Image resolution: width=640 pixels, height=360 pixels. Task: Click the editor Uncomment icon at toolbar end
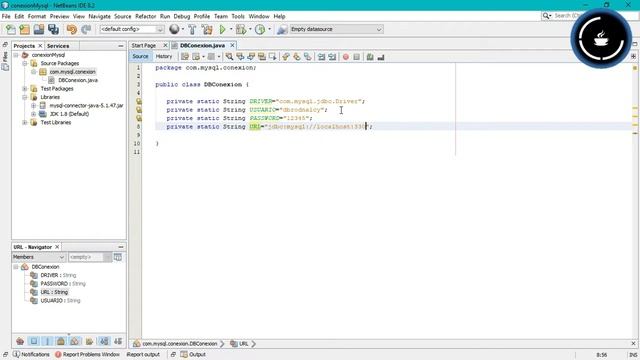[381, 57]
